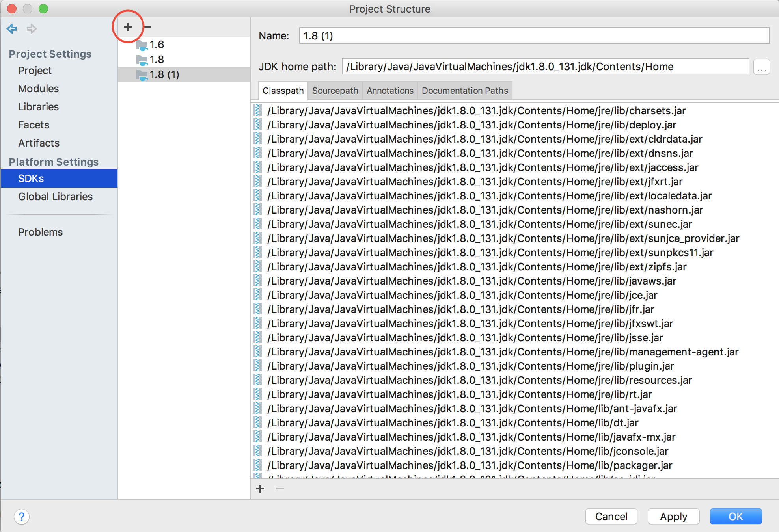Click the jar icon beside charsets.jar
The width and height of the screenshot is (779, 532).
[257, 110]
